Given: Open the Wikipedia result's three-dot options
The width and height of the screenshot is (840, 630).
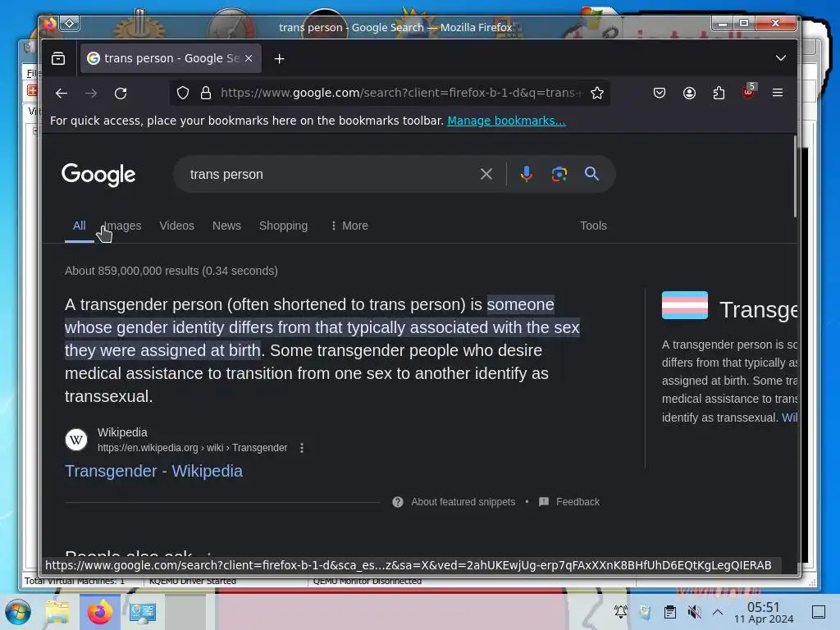Looking at the screenshot, I should tap(302, 448).
